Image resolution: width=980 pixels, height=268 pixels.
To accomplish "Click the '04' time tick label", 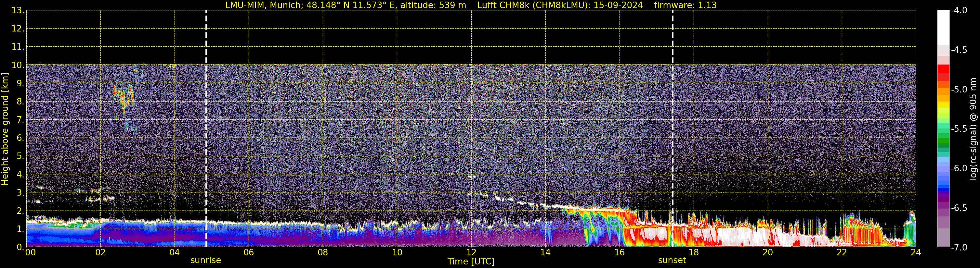I will pos(175,252).
